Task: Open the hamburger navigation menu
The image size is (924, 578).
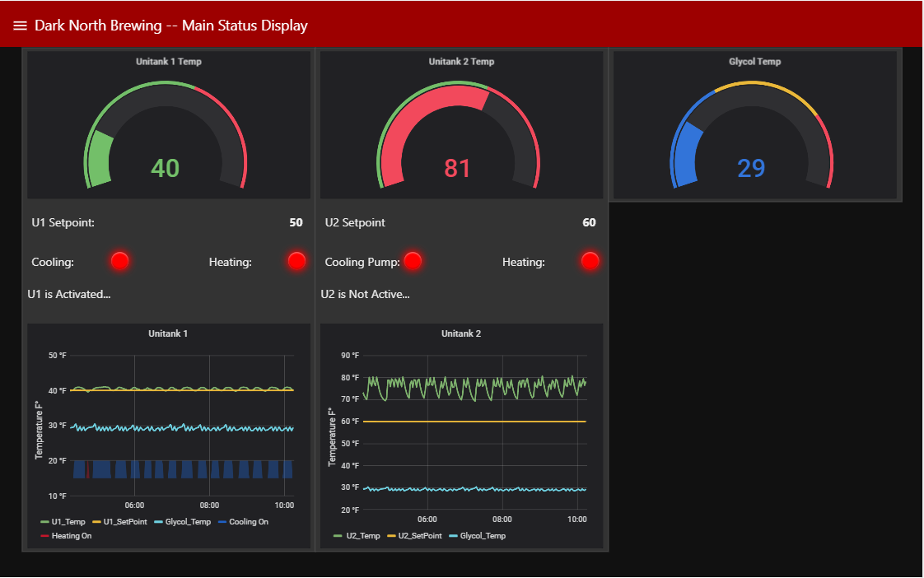Action: pyautogui.click(x=20, y=26)
